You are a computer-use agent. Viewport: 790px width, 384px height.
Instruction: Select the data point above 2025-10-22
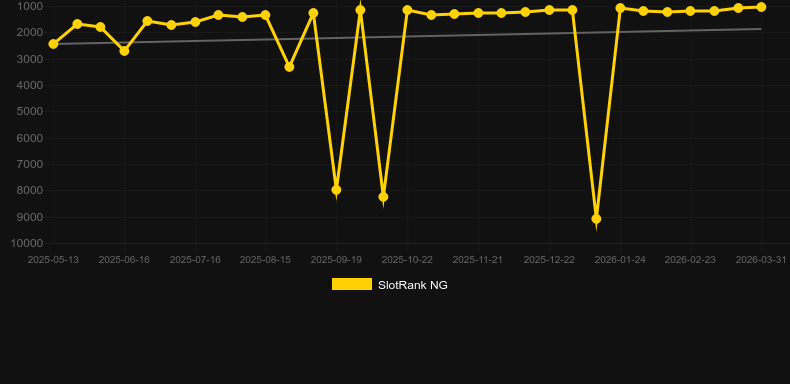407,10
